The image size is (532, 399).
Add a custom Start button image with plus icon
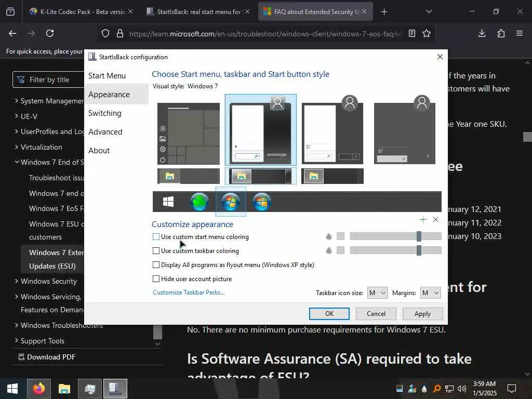pos(423,220)
